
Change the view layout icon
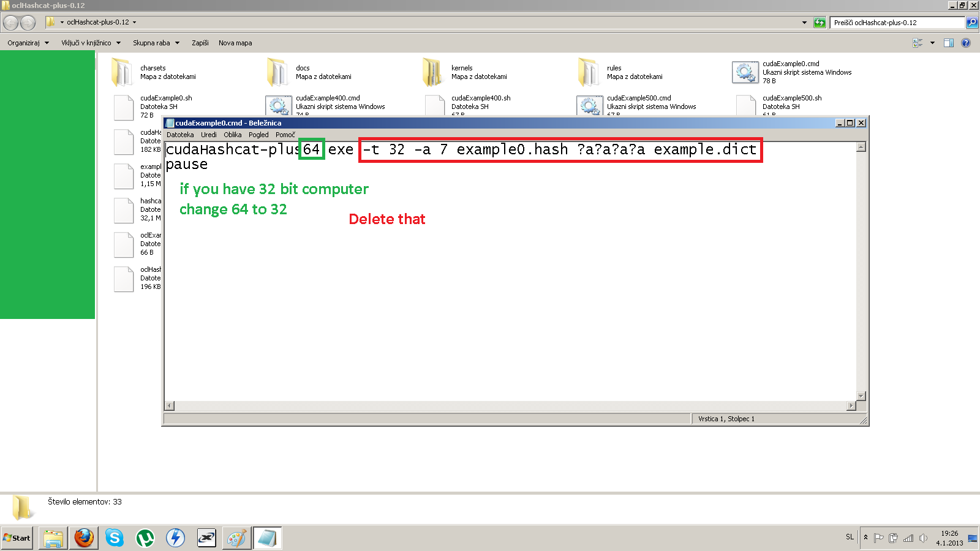[918, 43]
